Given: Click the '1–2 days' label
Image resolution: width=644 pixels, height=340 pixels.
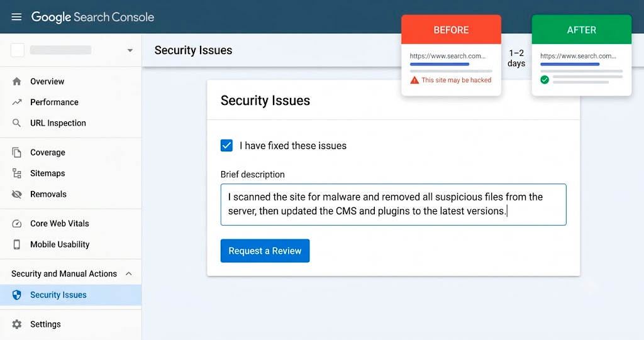Looking at the screenshot, I should click(x=516, y=58).
